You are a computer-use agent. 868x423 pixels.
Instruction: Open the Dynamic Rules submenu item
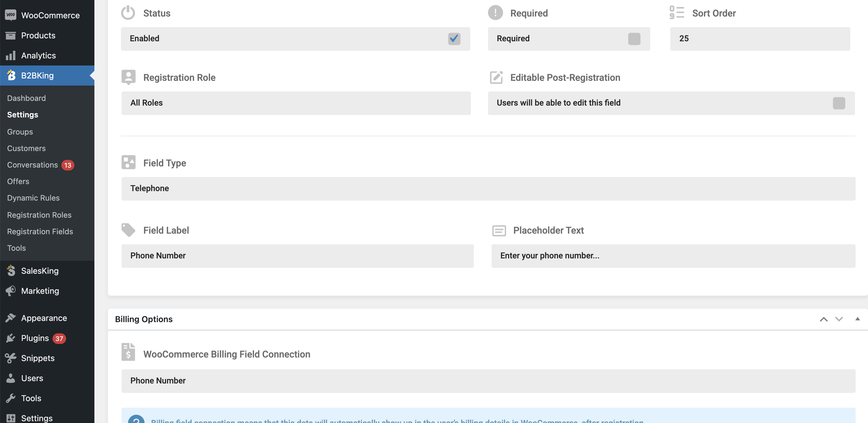click(33, 198)
